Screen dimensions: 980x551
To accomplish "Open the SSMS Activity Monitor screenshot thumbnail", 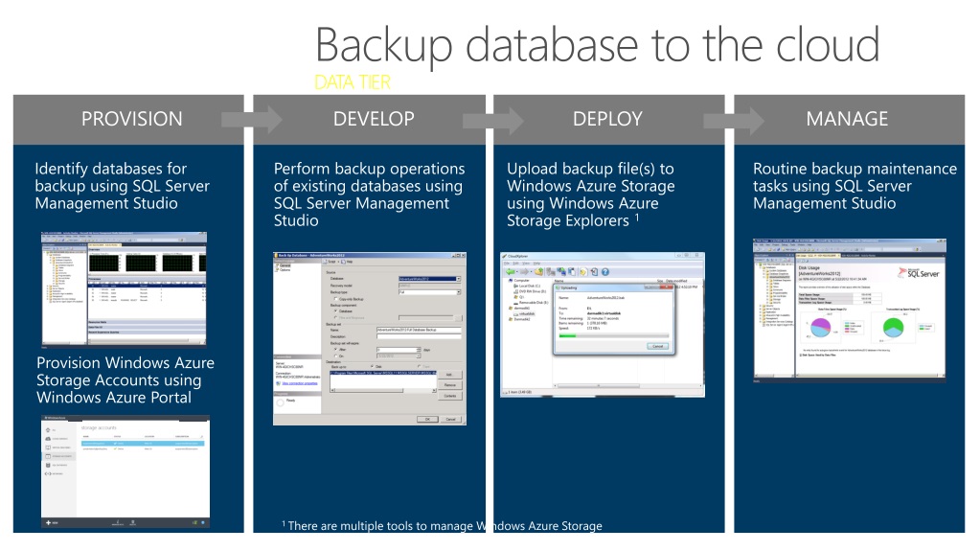I will [124, 288].
